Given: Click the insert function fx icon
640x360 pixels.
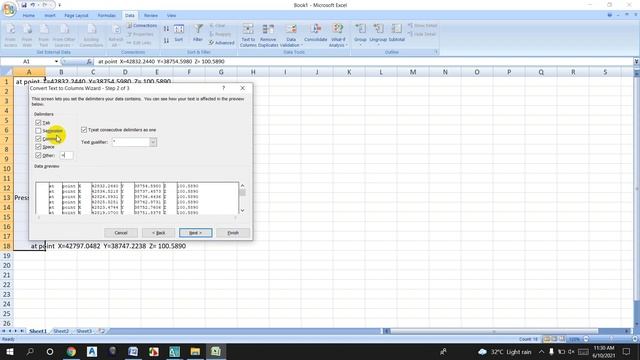Looking at the screenshot, I should point(89,62).
